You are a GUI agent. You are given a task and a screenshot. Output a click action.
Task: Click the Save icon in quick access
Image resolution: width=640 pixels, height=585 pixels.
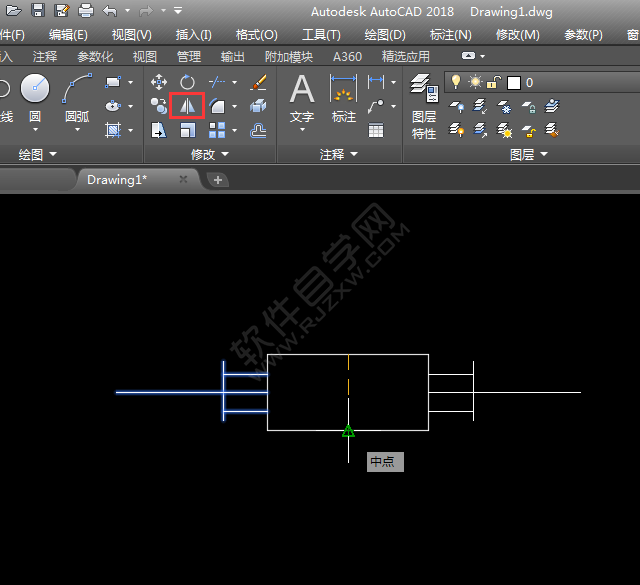pyautogui.click(x=38, y=10)
